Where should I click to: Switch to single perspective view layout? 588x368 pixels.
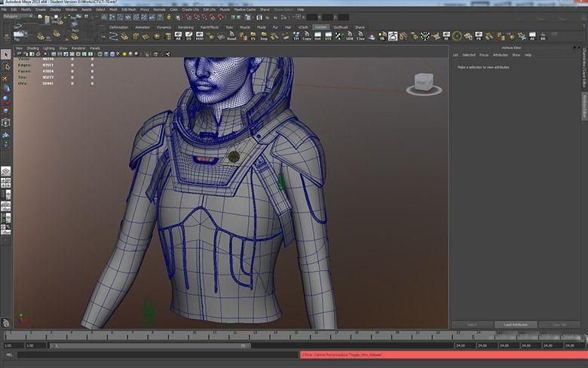(x=5, y=171)
